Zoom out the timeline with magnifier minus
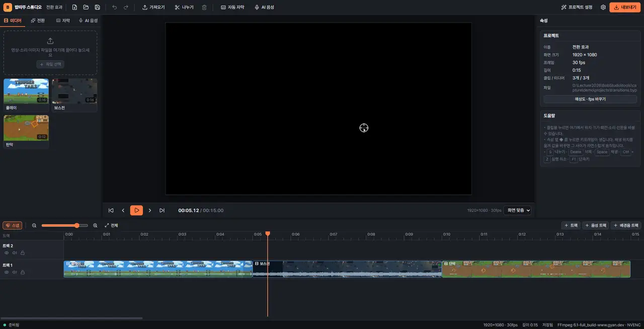 pyautogui.click(x=34, y=225)
